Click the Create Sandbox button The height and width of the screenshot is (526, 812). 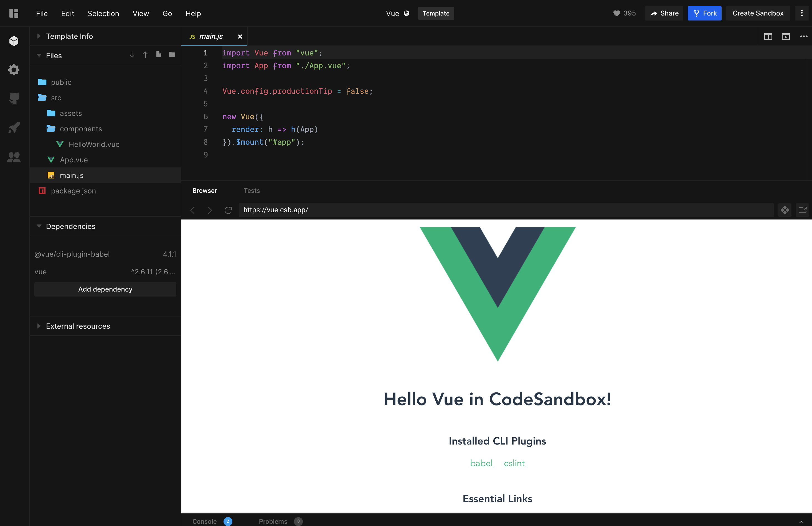coord(758,13)
